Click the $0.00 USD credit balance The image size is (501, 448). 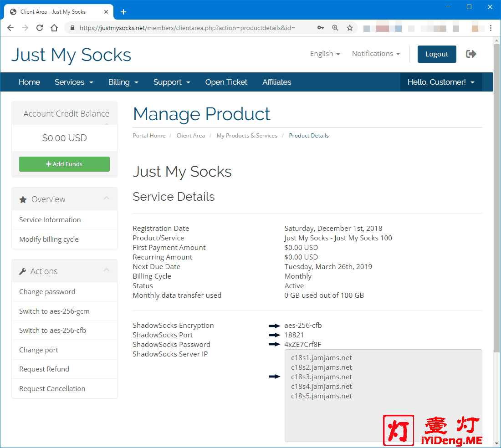pos(65,137)
